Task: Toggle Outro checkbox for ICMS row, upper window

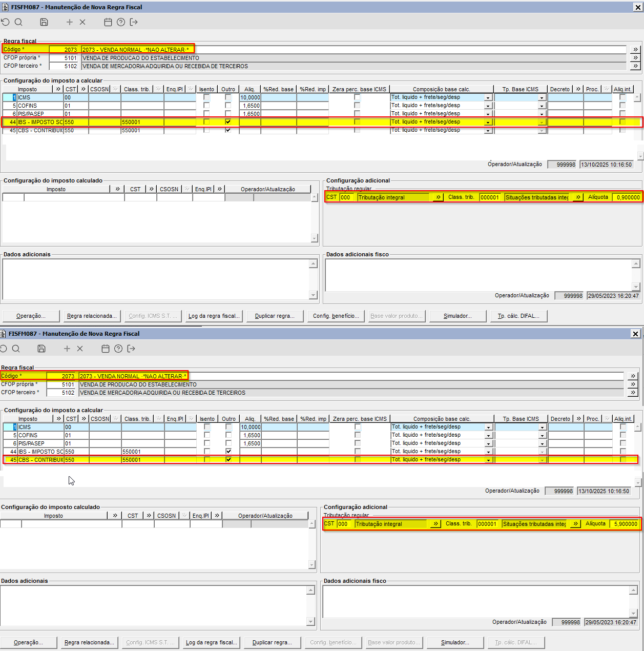Action: [x=228, y=97]
